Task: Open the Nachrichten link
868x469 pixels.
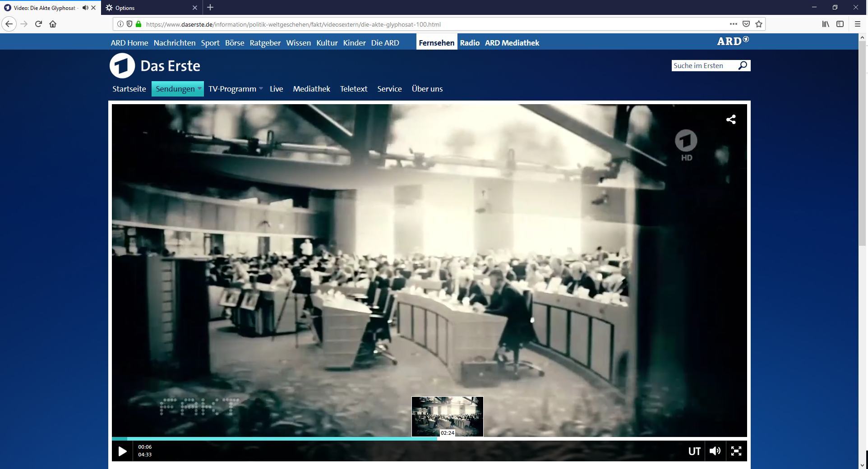Action: click(175, 43)
